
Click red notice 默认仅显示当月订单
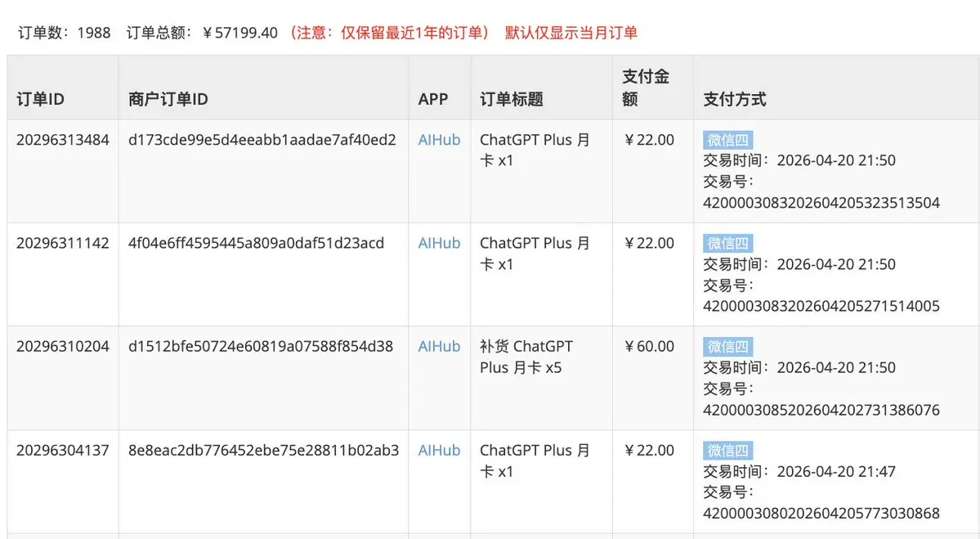571,33
